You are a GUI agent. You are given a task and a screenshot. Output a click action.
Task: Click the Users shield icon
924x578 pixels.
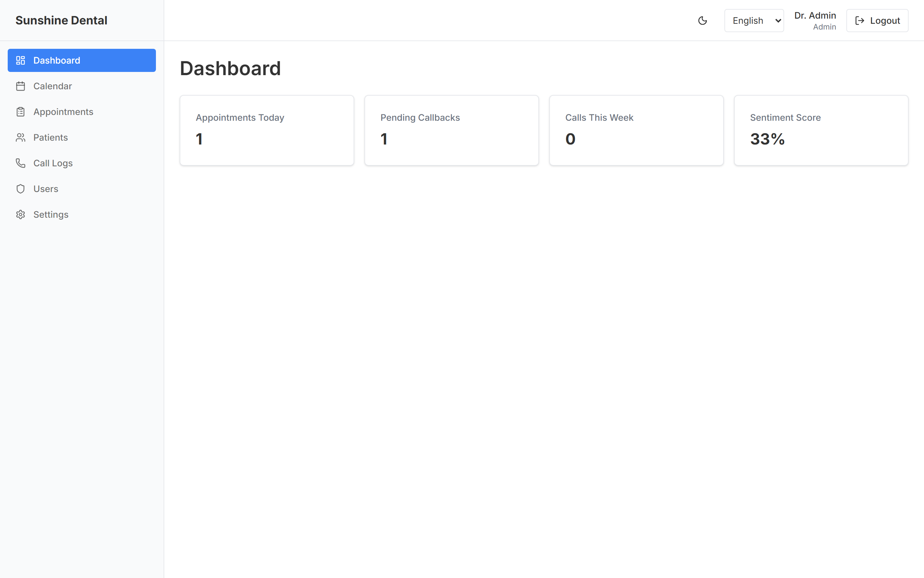[x=21, y=189]
